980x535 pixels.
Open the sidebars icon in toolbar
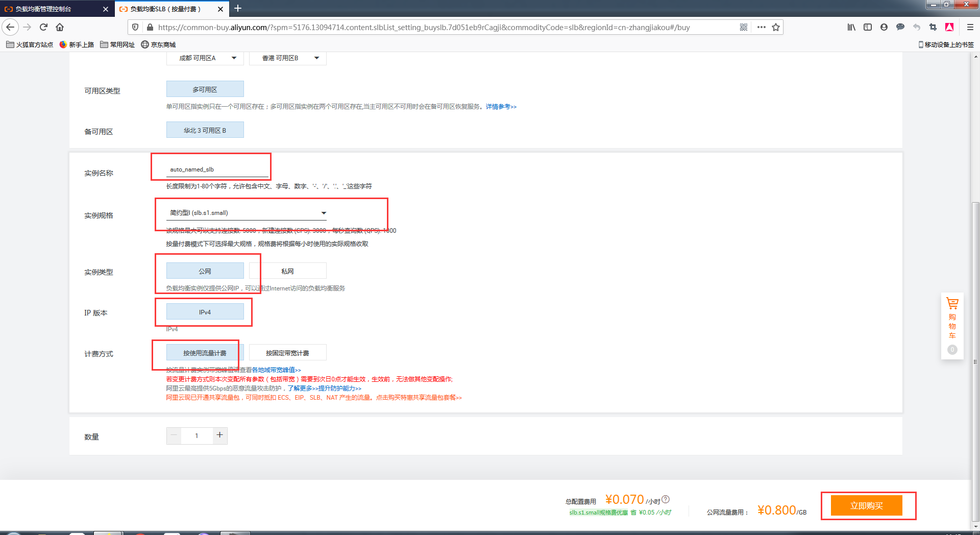(x=867, y=27)
